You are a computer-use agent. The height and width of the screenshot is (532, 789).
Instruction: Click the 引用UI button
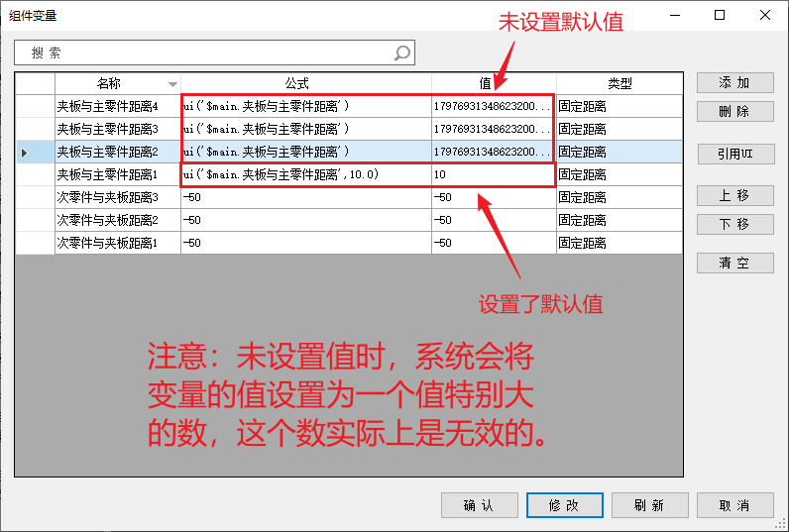point(735,154)
